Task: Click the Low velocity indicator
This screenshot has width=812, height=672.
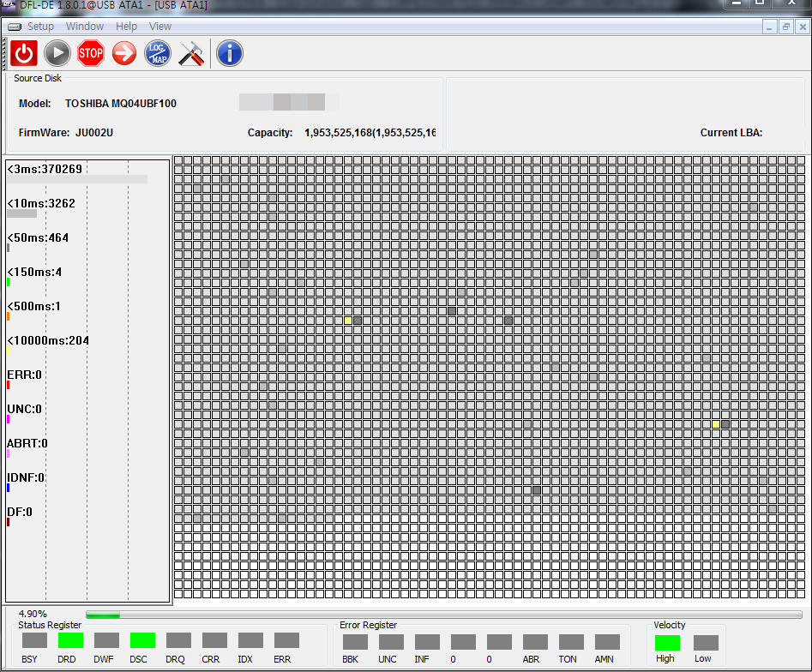Action: coord(706,643)
